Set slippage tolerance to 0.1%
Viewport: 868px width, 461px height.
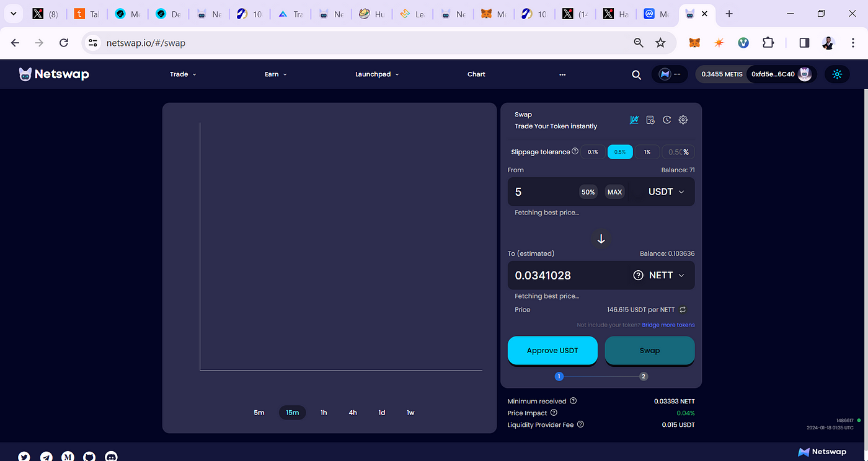593,152
